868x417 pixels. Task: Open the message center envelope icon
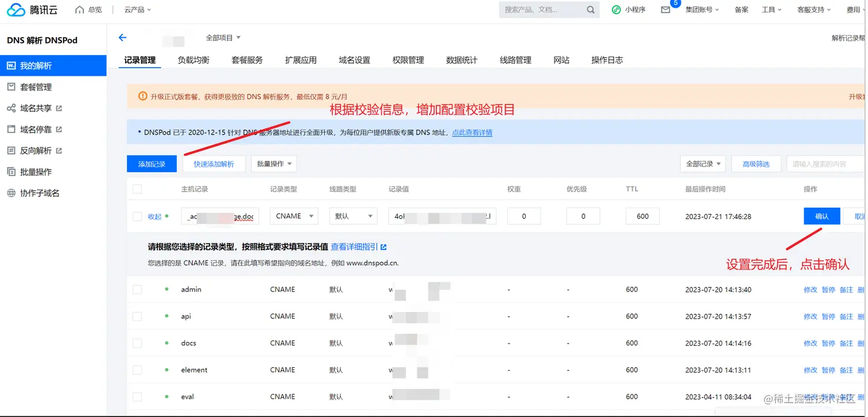click(x=665, y=9)
